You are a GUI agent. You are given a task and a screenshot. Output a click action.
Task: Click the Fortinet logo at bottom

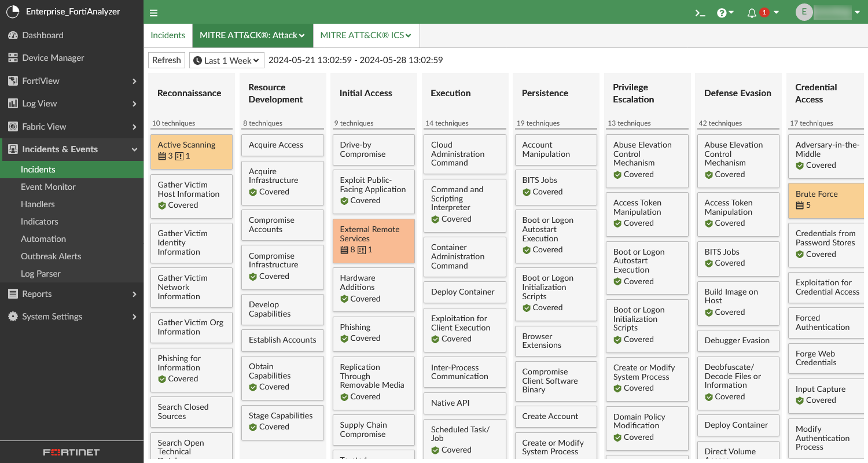click(71, 452)
